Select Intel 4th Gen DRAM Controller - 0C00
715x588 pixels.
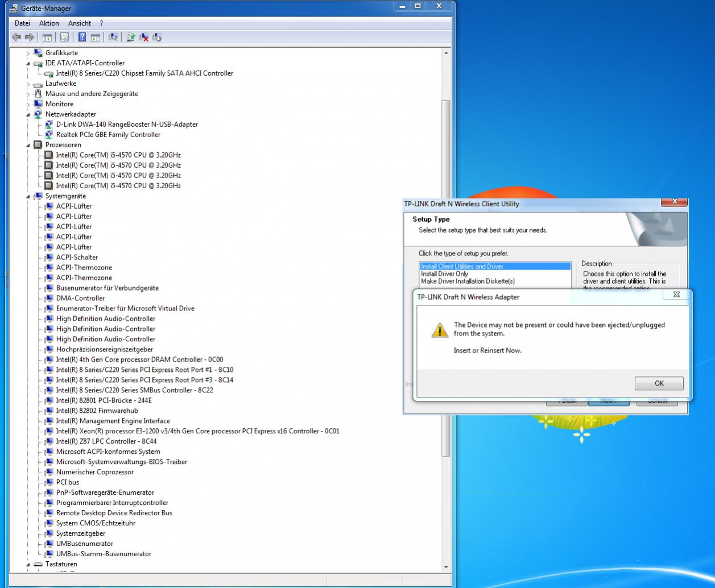(140, 360)
